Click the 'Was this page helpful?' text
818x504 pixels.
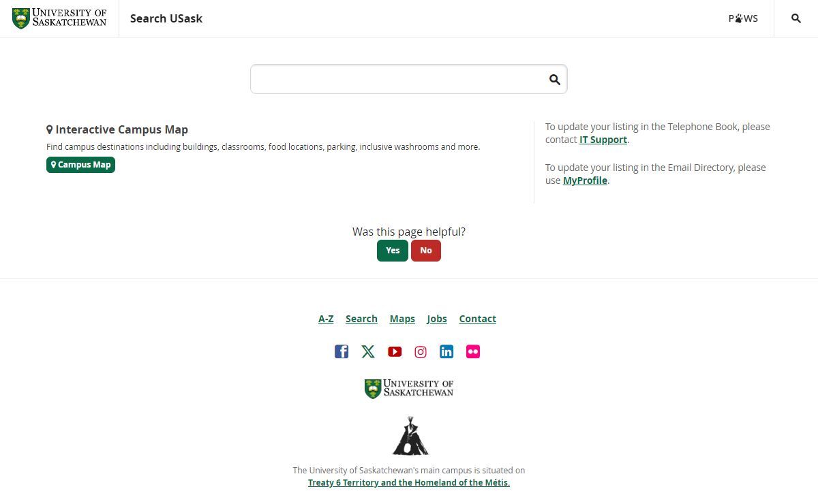point(409,232)
